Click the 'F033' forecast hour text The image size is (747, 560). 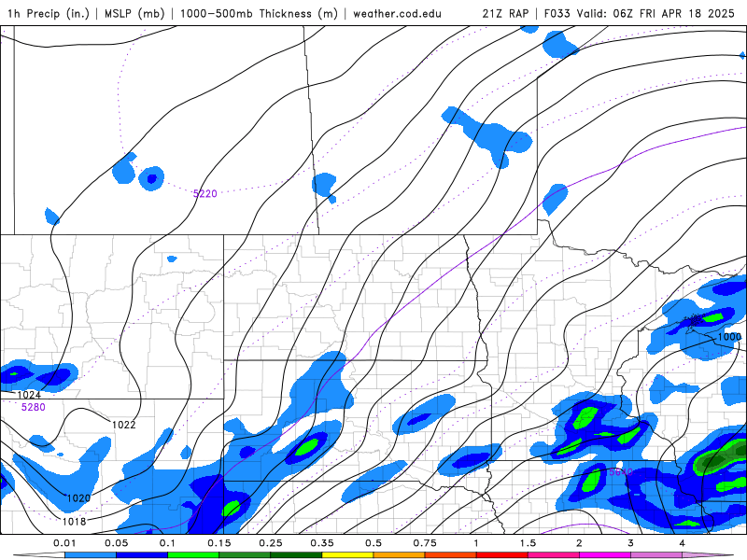557,13
